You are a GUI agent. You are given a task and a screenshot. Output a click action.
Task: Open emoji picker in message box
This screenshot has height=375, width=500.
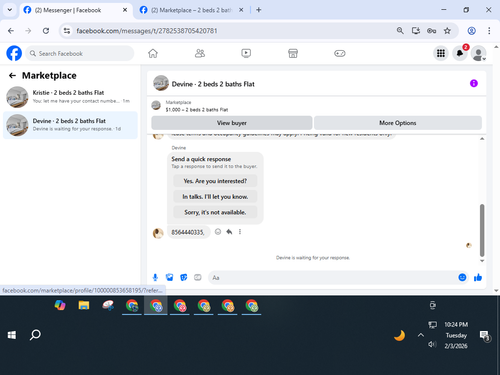pos(462,277)
